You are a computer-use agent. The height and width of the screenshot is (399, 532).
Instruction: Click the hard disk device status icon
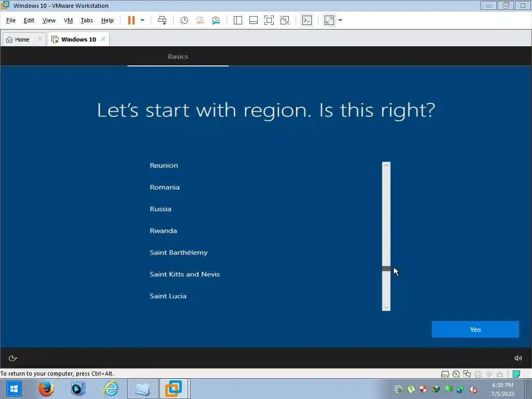click(445, 374)
